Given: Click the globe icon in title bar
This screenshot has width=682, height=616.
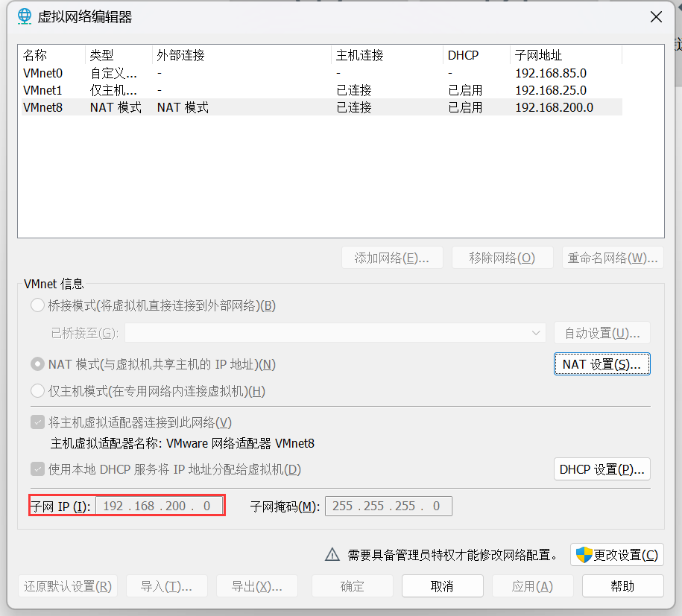Looking at the screenshot, I should [x=25, y=16].
